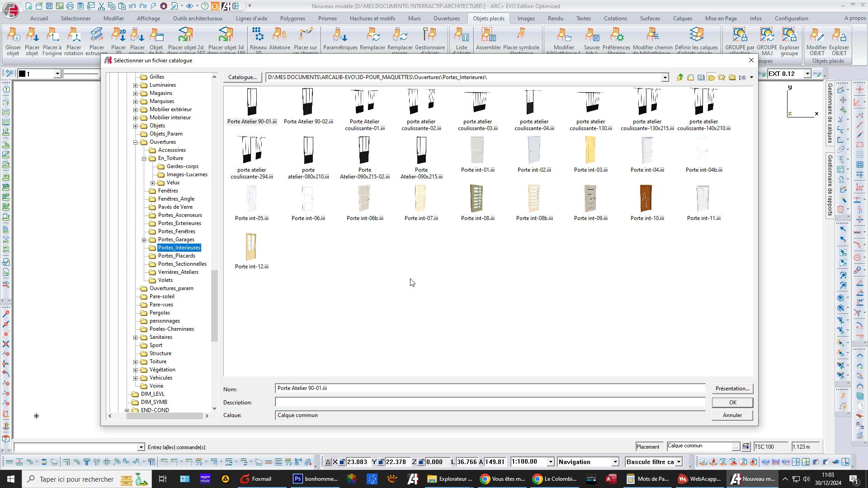
Task: Select the Aléatoire placement tool
Action: (x=279, y=41)
